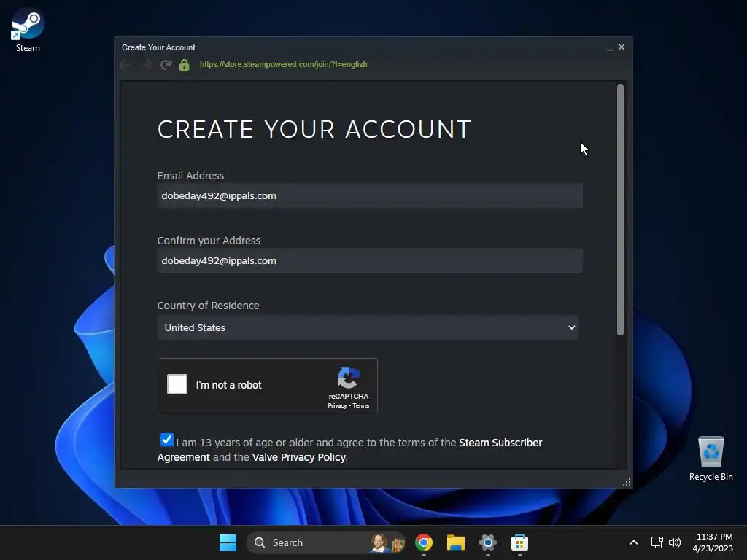Click the green secure lock icon
The image size is (747, 560).
[185, 65]
